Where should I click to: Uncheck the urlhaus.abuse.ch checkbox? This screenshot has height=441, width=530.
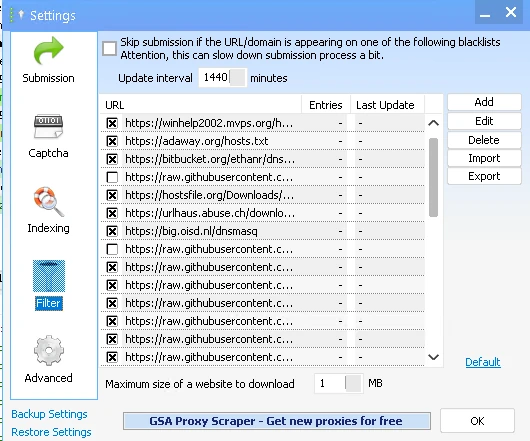[112, 213]
